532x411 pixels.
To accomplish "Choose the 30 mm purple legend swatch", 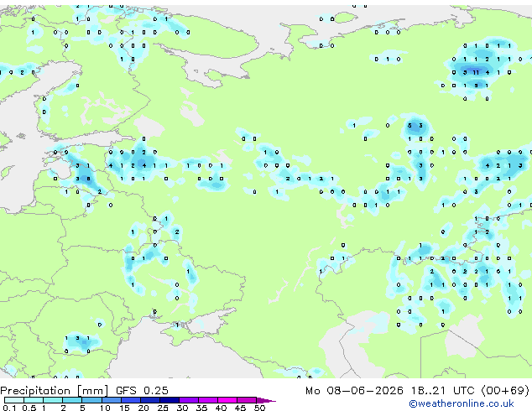I will point(188,400).
